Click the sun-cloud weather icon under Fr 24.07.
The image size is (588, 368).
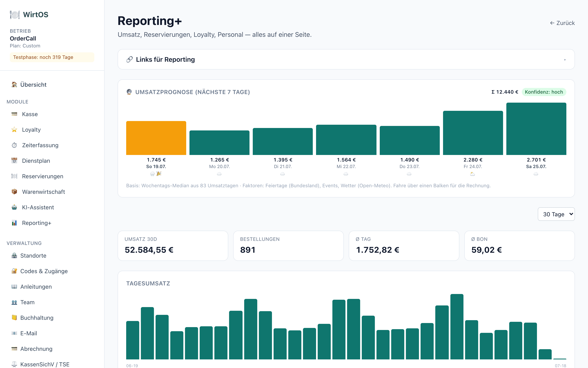[x=473, y=174]
